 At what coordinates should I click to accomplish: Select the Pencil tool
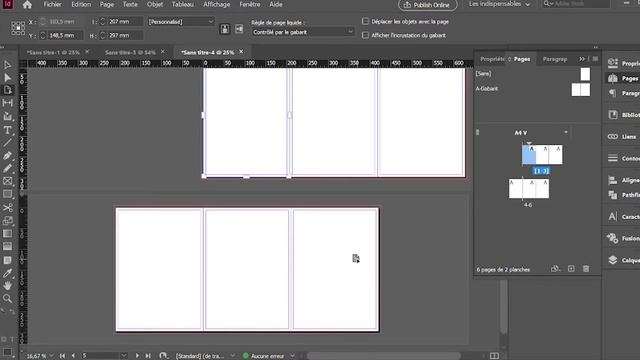click(x=7, y=168)
